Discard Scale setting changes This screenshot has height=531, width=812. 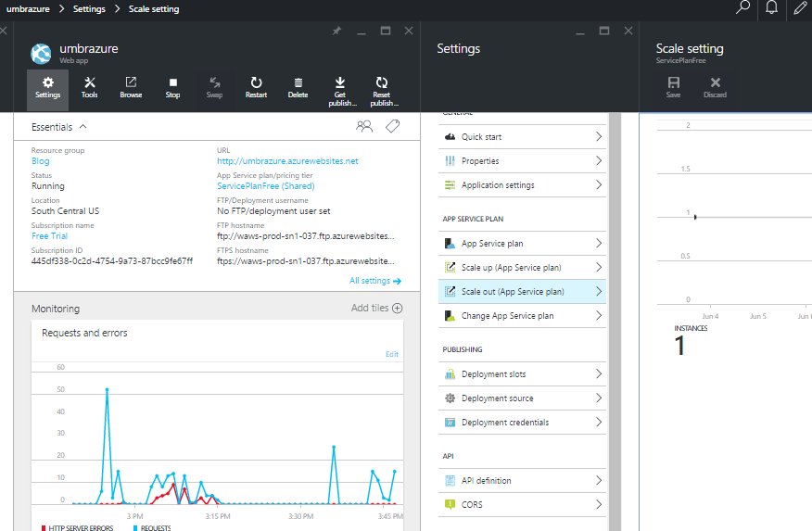[x=716, y=87]
